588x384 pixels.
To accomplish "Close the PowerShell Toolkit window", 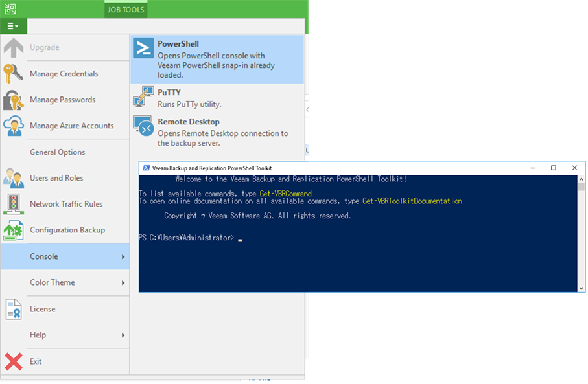I will [x=574, y=168].
